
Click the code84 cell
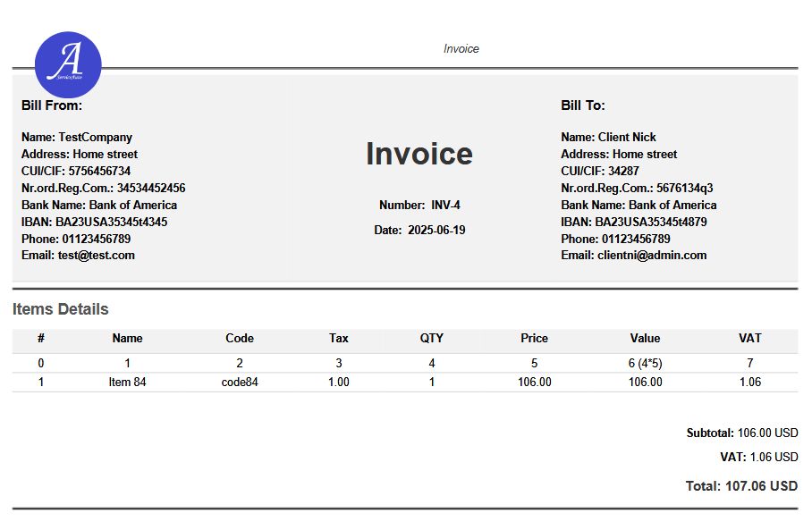240,382
